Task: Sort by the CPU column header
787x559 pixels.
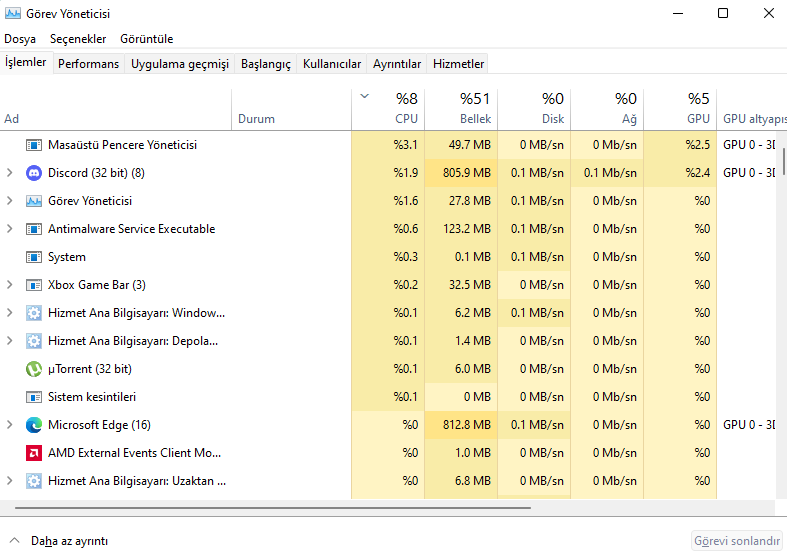Action: (388, 110)
